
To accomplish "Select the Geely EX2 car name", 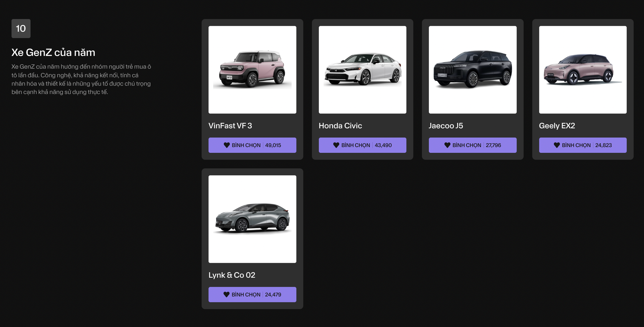I will 557,126.
